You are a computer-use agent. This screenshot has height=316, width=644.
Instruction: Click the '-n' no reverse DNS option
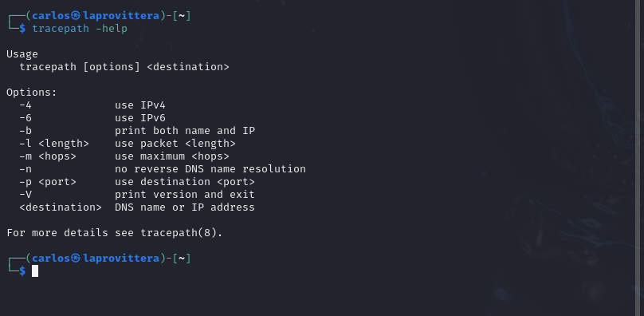pos(26,169)
